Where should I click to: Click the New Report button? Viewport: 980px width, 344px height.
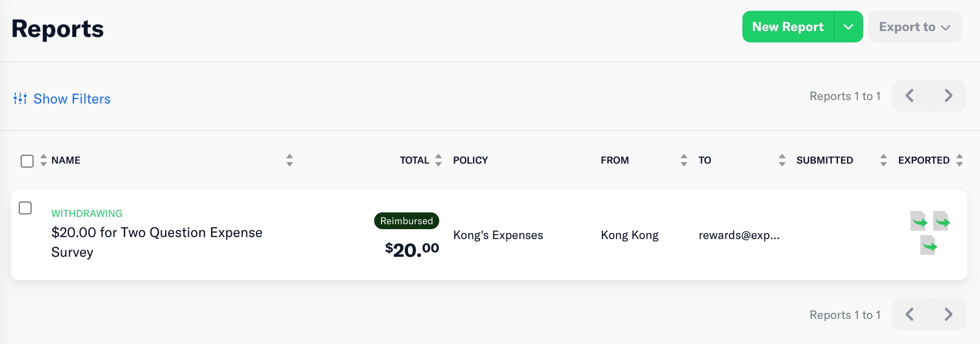pos(787,27)
